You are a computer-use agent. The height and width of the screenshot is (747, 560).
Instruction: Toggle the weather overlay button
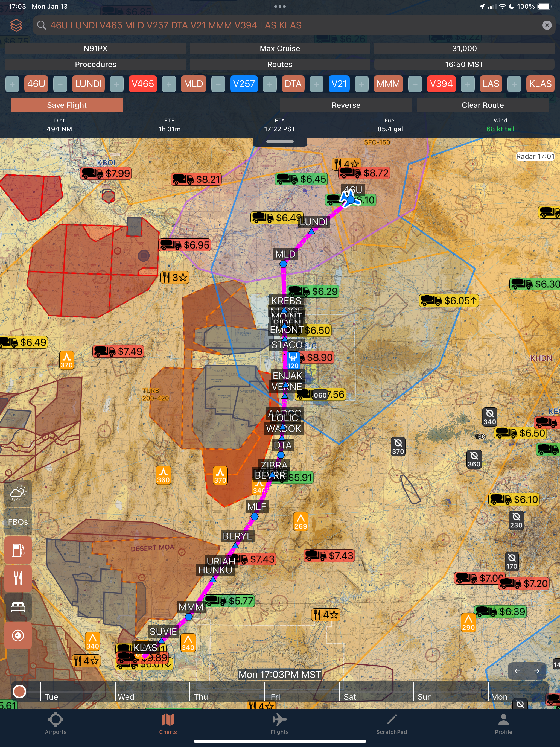(x=18, y=493)
